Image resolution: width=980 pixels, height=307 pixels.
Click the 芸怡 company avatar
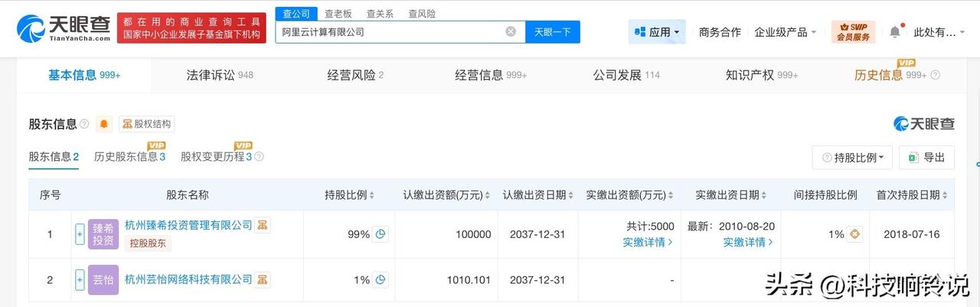pyautogui.click(x=103, y=280)
